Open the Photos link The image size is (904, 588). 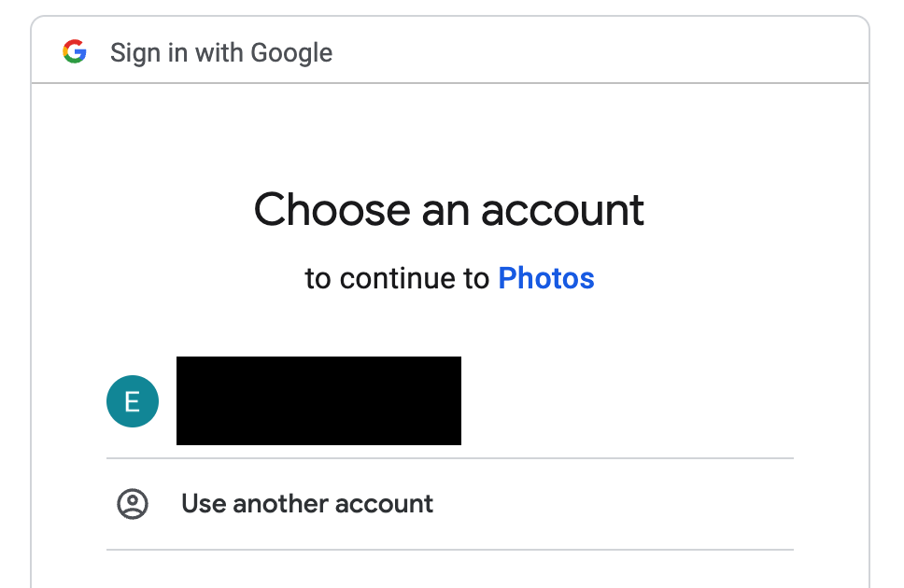(546, 278)
